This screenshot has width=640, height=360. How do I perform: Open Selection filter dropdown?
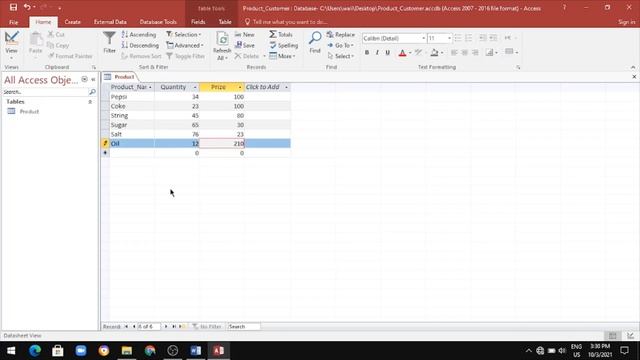coord(184,35)
